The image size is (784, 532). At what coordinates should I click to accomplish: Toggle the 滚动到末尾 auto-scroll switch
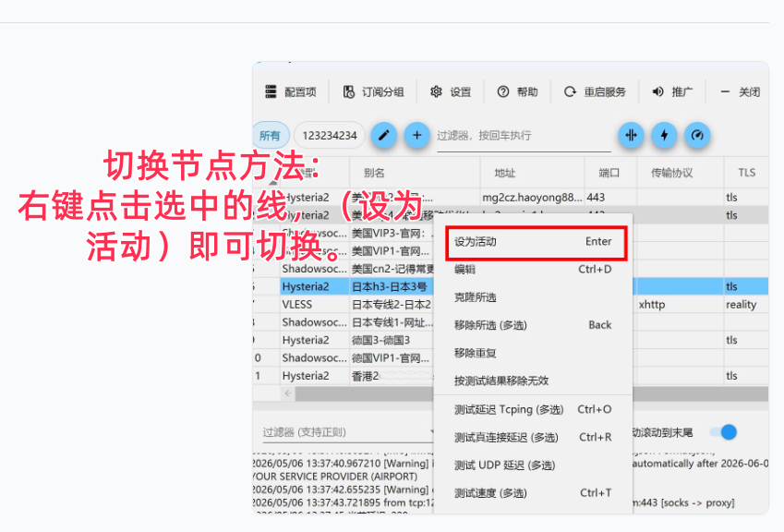click(723, 432)
